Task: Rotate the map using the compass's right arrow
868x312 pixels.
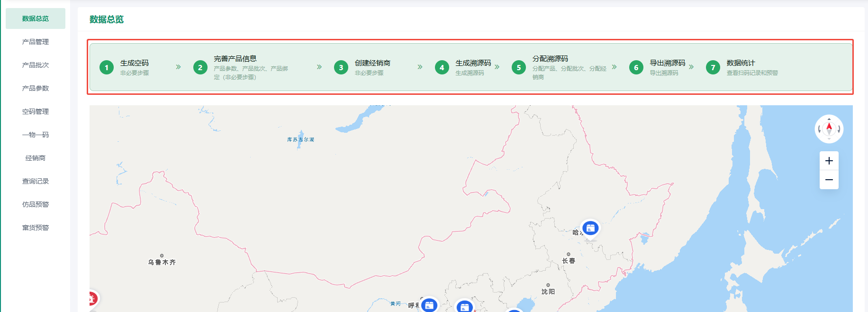Action: (x=839, y=129)
